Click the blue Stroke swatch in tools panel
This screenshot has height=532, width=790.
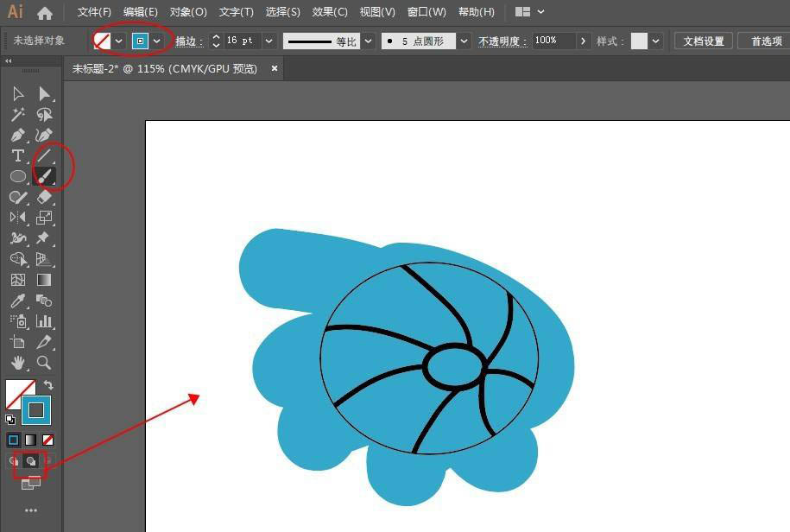[35, 410]
